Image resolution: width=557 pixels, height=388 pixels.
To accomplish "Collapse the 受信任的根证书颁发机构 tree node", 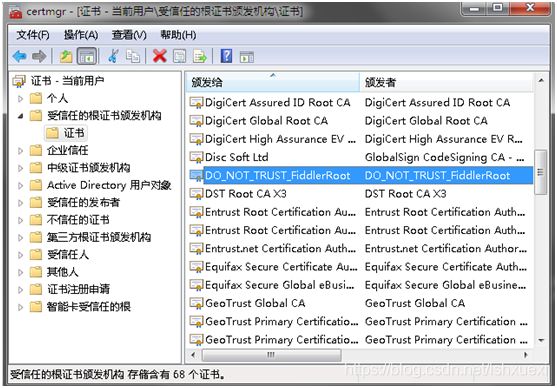I will tap(21, 116).
